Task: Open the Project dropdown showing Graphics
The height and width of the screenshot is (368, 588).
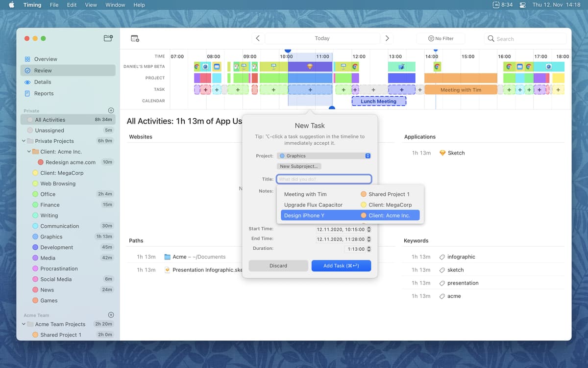Action: pyautogui.click(x=323, y=156)
